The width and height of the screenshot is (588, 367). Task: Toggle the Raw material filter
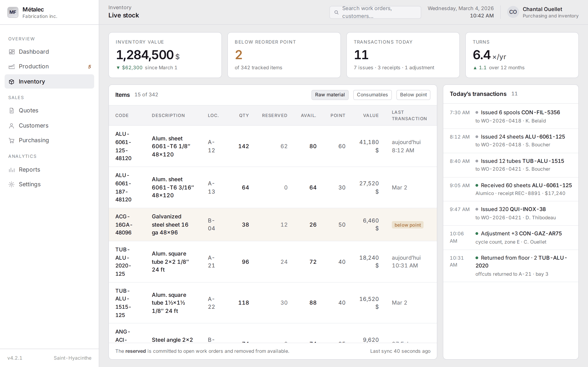[x=330, y=95]
